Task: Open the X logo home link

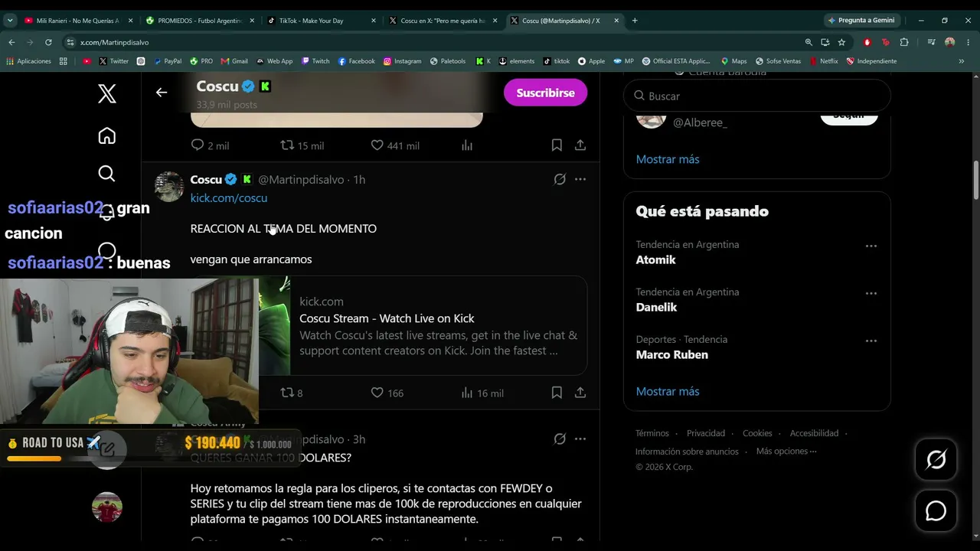Action: 107,94
